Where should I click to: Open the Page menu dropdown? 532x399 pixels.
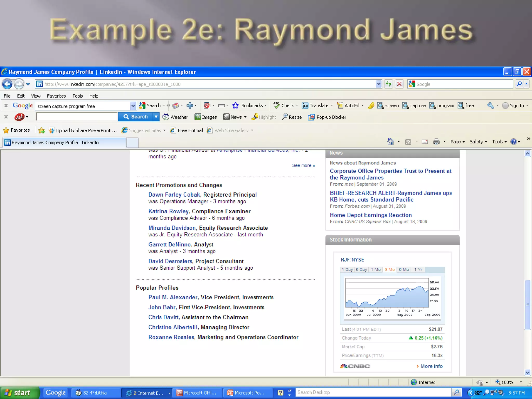(x=457, y=142)
